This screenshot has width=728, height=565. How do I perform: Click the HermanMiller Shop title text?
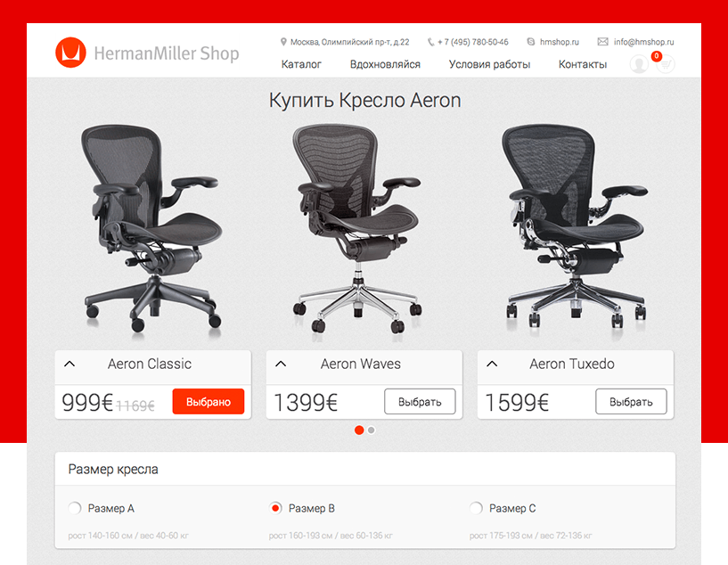coord(167,53)
